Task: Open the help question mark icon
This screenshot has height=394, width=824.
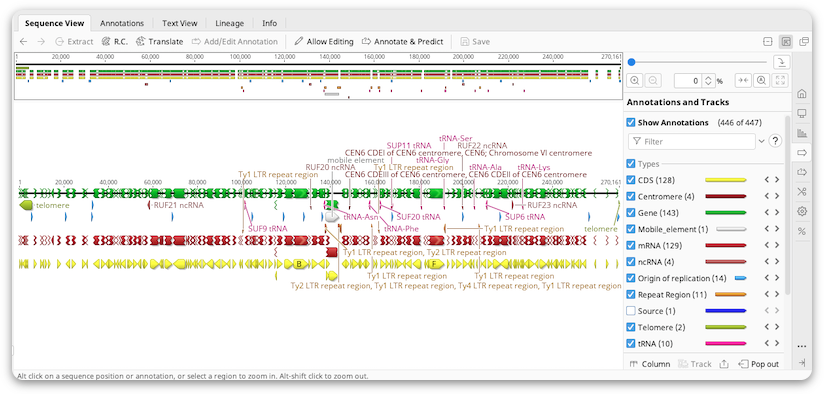Action: (x=774, y=141)
